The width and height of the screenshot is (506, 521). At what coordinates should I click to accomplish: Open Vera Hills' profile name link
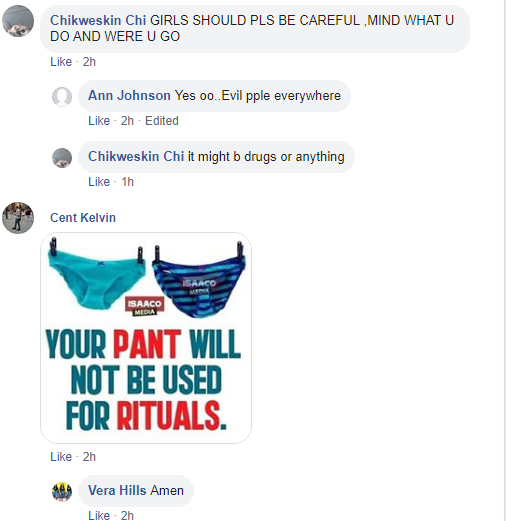[117, 490]
